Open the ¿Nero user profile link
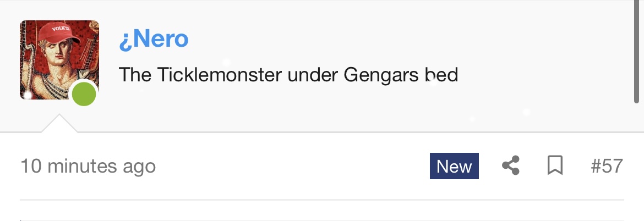 pos(154,39)
